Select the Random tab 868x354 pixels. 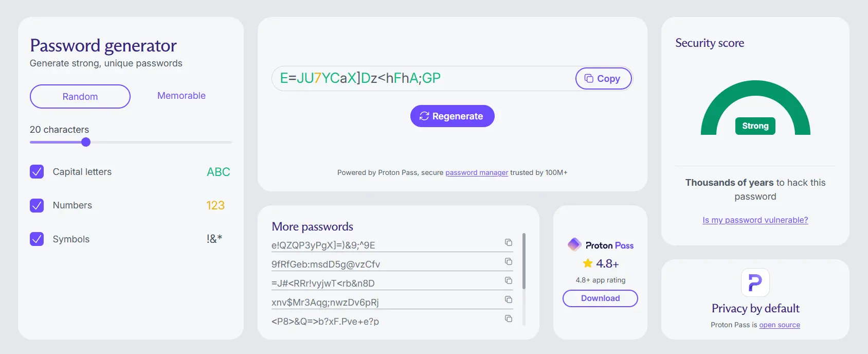(x=80, y=96)
